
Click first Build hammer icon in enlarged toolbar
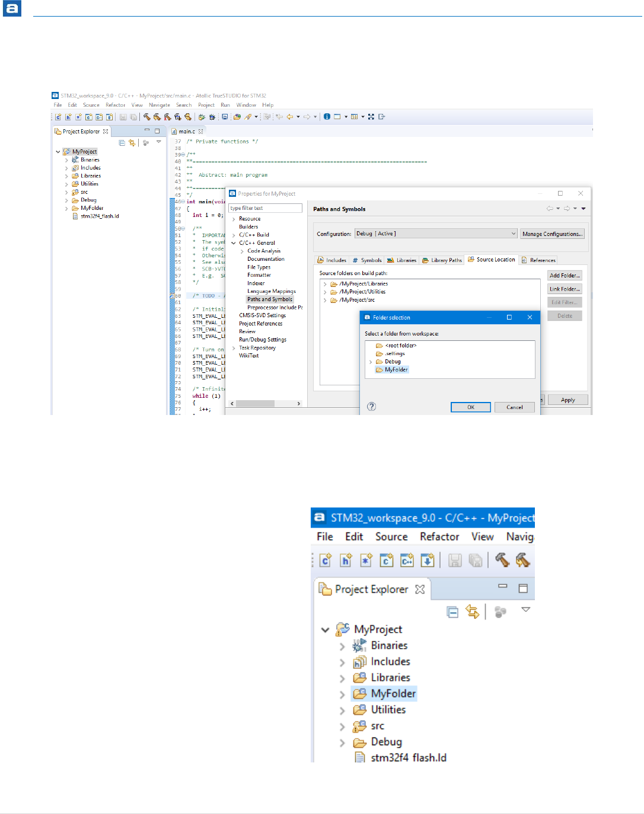tap(502, 560)
